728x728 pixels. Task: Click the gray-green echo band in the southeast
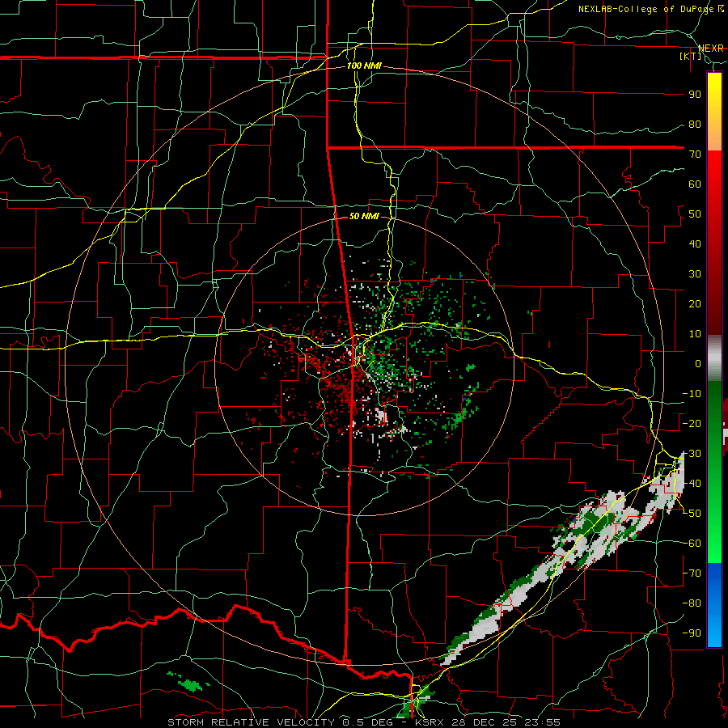[x=562, y=560]
